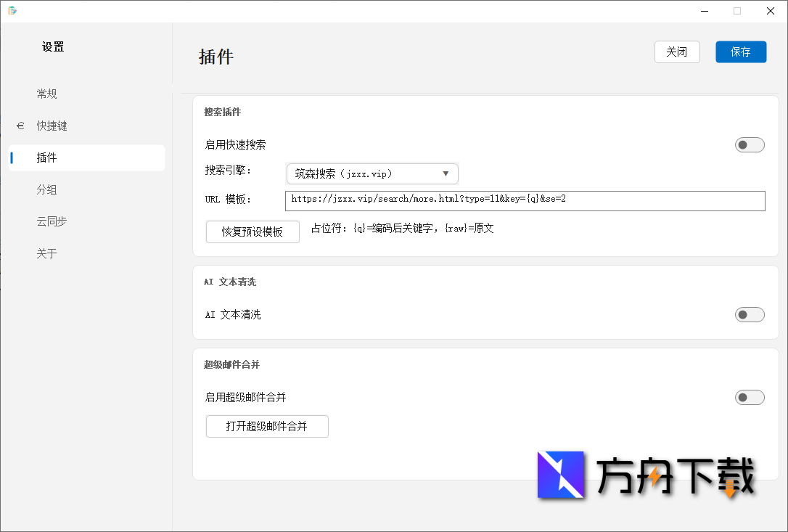This screenshot has height=532, width=788.
Task: Turn on the AI 文本清洗 switch
Action: [x=749, y=314]
